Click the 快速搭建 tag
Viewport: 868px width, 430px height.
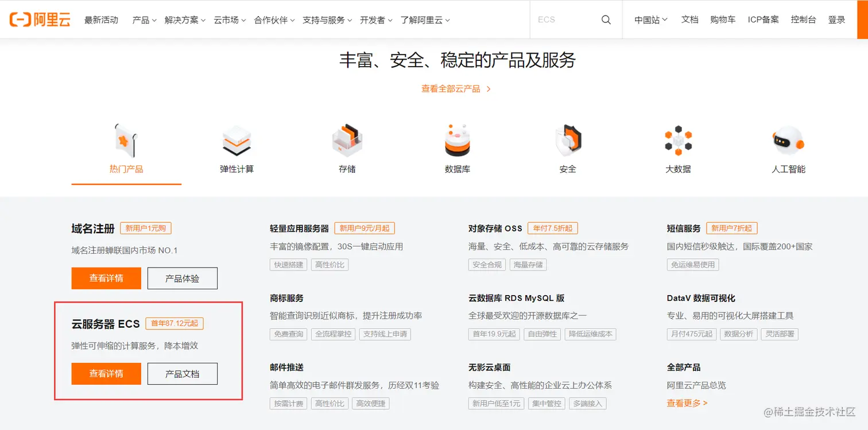pos(289,265)
